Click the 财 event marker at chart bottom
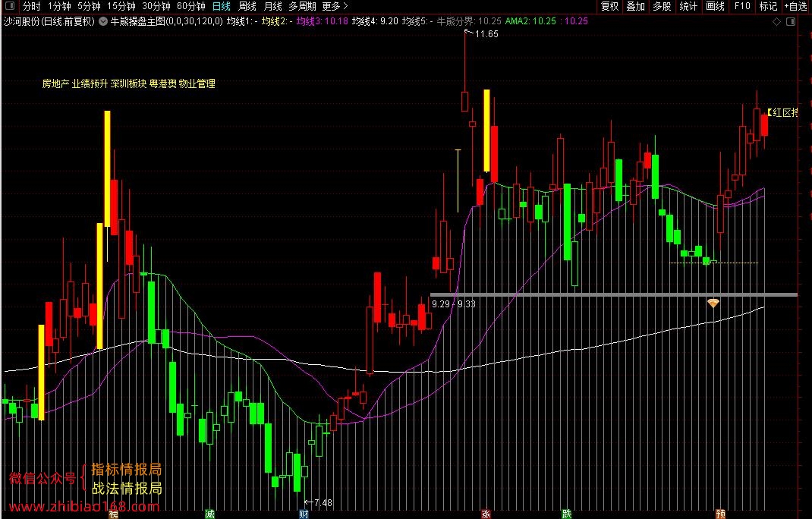 click(304, 514)
